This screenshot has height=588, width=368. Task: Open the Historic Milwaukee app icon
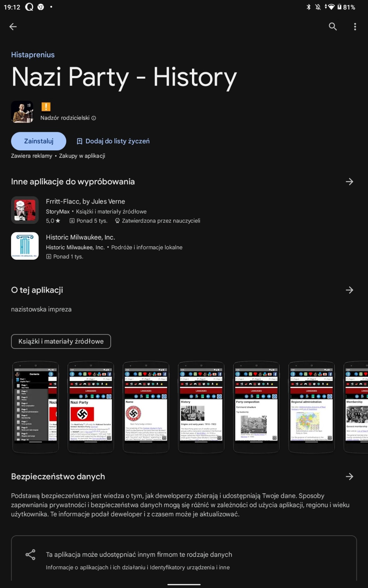click(25, 246)
